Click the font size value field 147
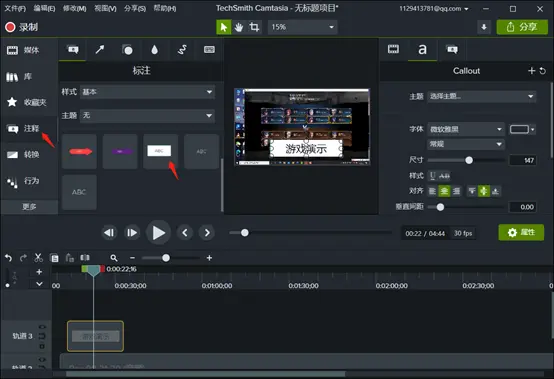 (523, 160)
